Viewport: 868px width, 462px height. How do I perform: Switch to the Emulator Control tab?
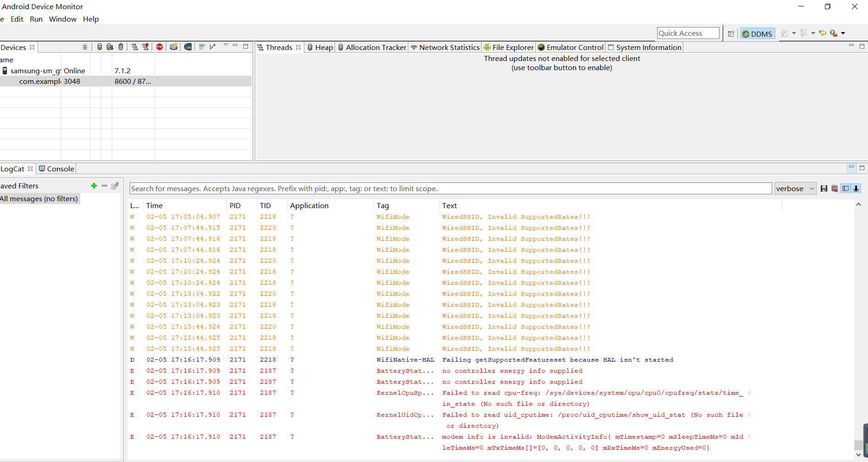coord(571,47)
